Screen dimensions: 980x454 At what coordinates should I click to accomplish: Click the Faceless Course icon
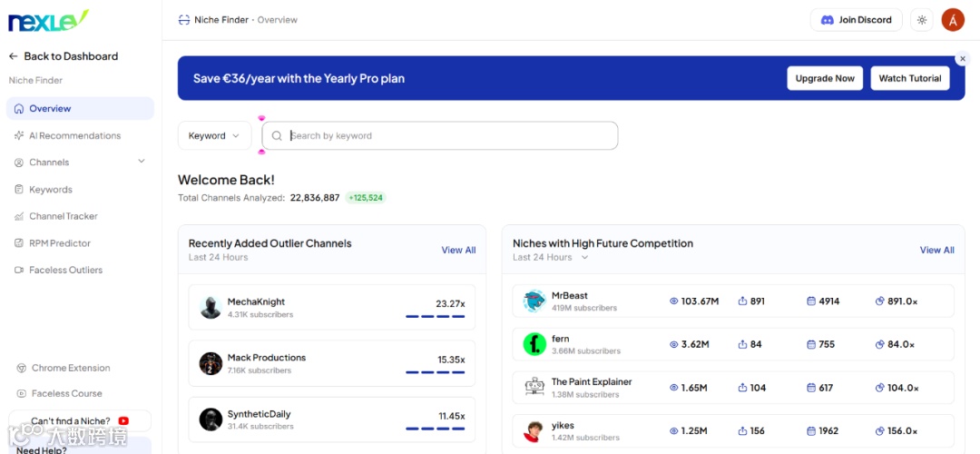pyautogui.click(x=21, y=394)
